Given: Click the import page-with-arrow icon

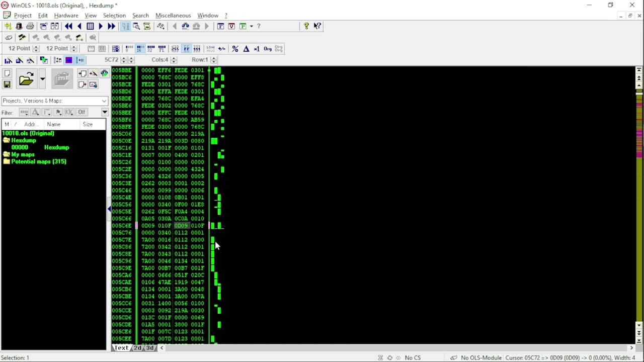Looking at the screenshot, I should coord(82,74).
